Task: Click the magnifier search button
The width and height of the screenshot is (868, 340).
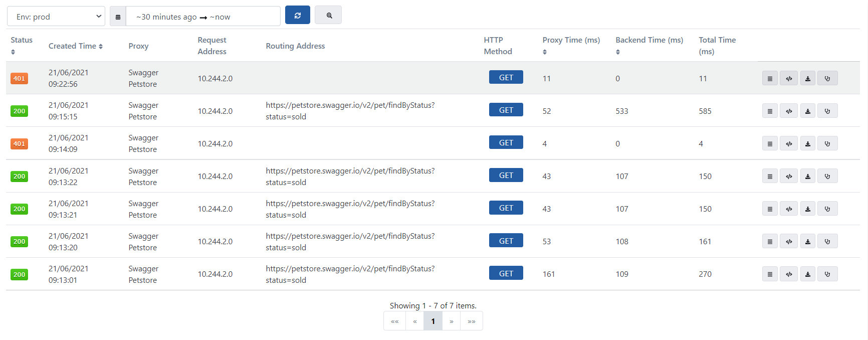Action: tap(329, 15)
